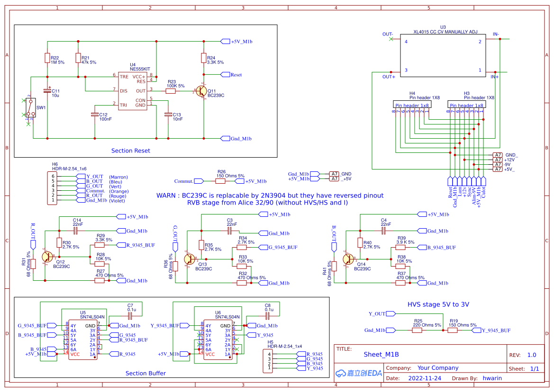Viewport: 554px width, 392px height.
Task: Select the U5 SN74LS04N inverter chip
Action: pyautogui.click(x=83, y=339)
